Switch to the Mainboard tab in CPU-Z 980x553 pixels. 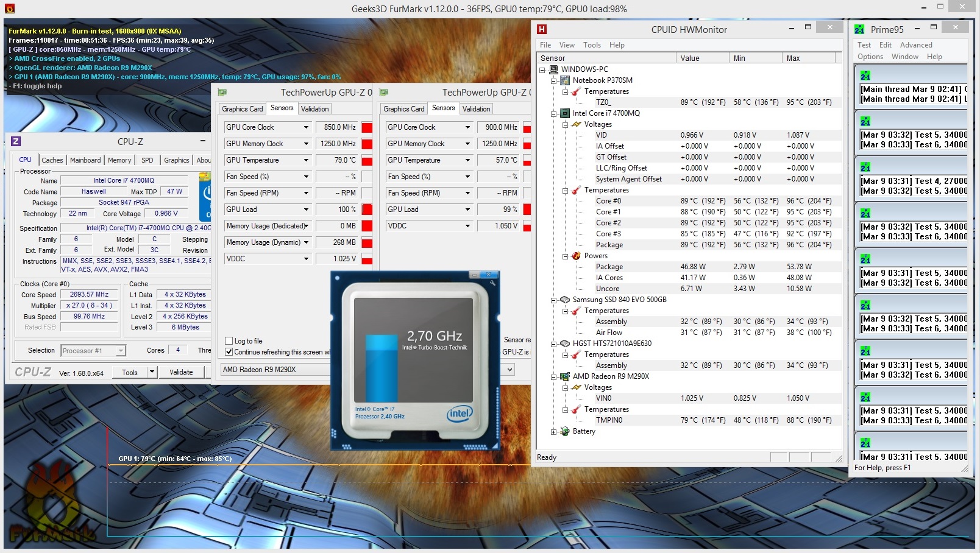[85, 160]
